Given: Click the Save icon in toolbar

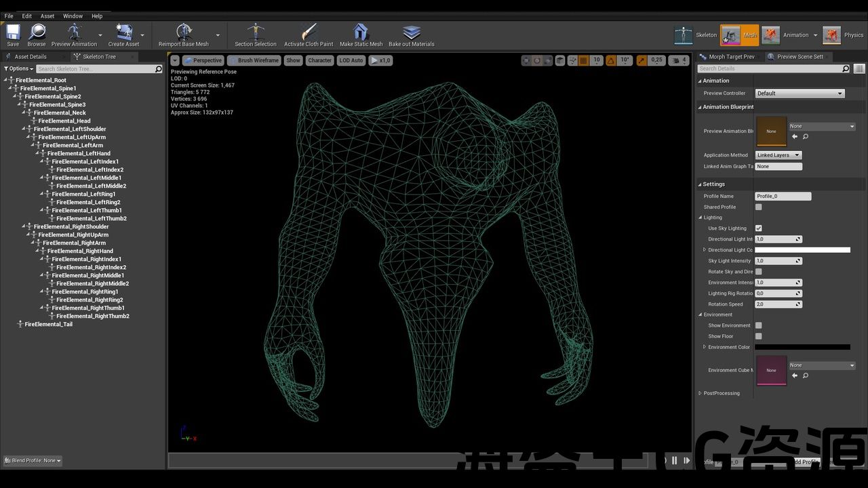Looking at the screenshot, I should pos(13,33).
